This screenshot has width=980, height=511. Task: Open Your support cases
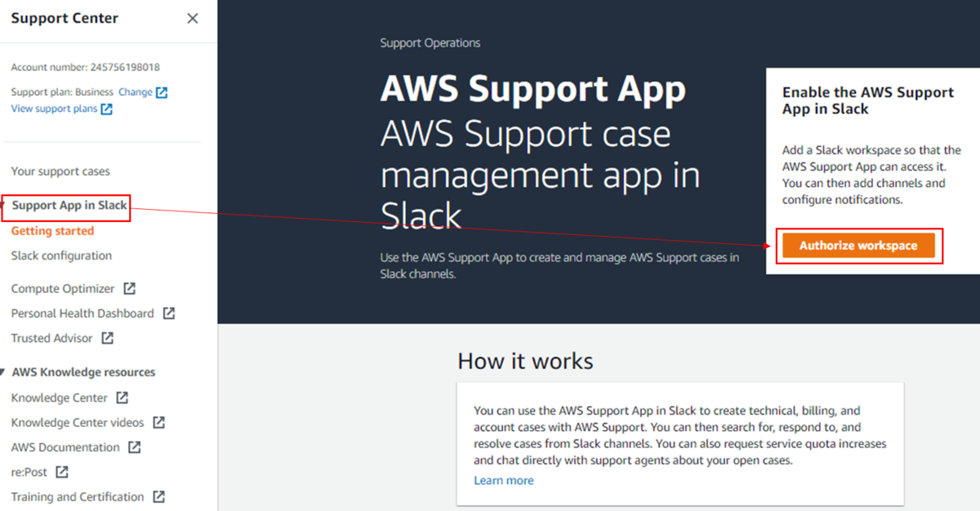pos(60,171)
